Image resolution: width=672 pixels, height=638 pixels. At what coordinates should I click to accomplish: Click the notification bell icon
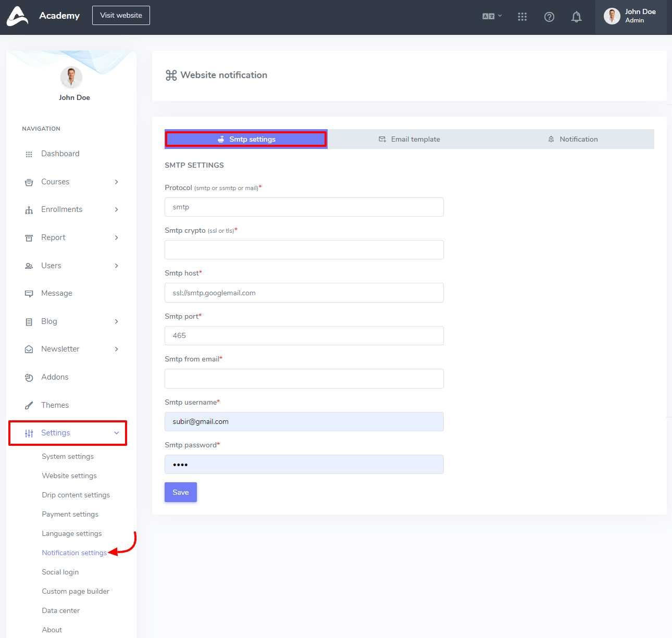(576, 17)
